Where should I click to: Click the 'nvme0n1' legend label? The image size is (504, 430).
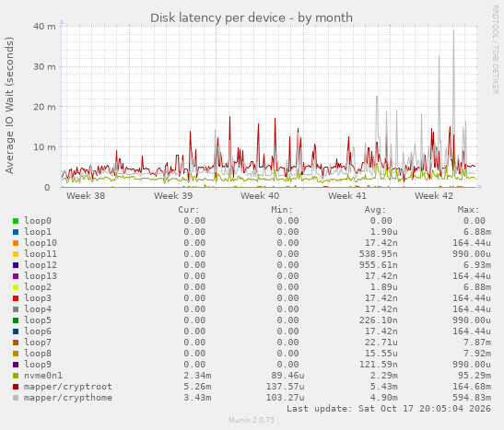(x=43, y=376)
